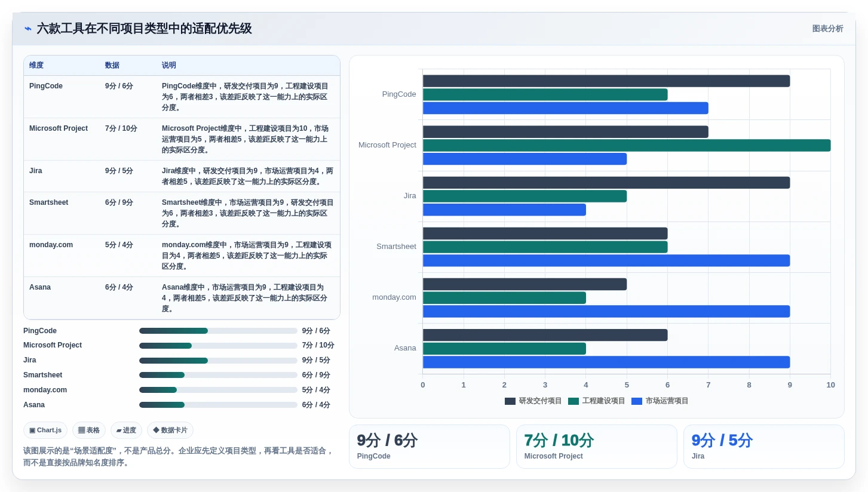The height and width of the screenshot is (492, 868).
Task: Click the lightning icon beside the title
Action: 28,29
